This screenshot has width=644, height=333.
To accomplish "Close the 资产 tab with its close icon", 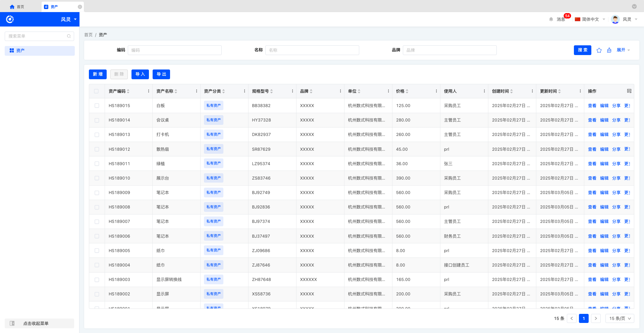I will coord(80,7).
